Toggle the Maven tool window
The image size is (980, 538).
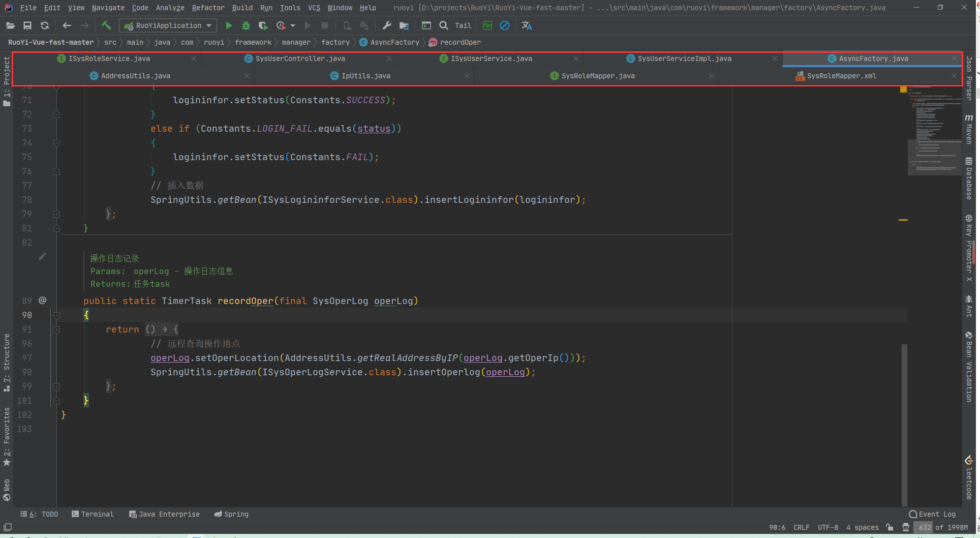[x=969, y=129]
